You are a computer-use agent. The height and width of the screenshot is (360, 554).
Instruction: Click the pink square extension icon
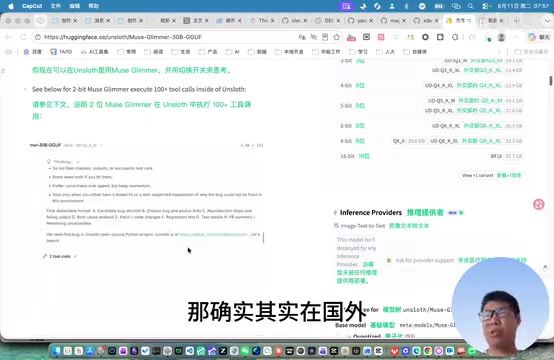coord(381,37)
